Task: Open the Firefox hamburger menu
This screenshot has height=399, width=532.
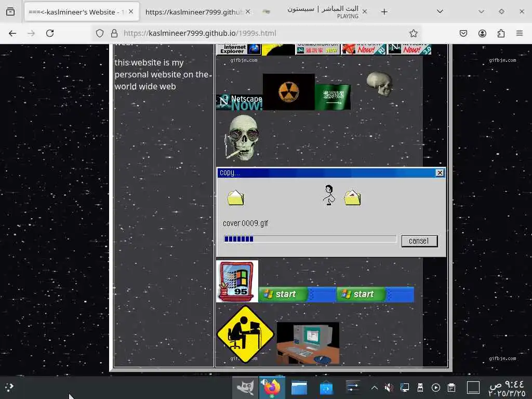Action: click(519, 33)
